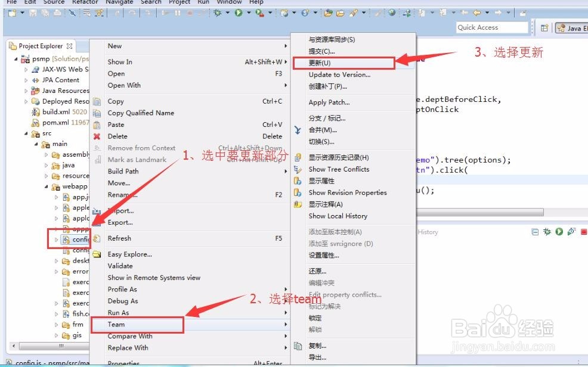This screenshot has height=367, width=588.
Task: Click Project Explorer horizontal scrollbar thumb
Action: (54, 346)
